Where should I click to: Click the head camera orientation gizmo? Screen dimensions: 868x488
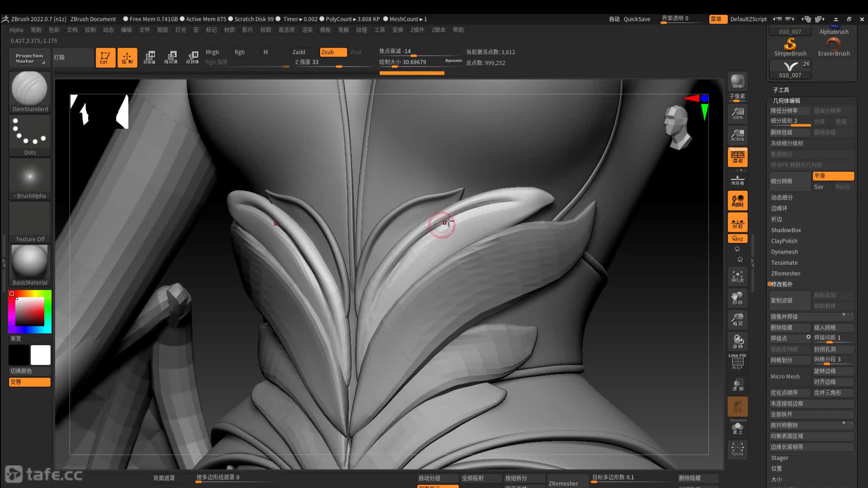pyautogui.click(x=677, y=127)
